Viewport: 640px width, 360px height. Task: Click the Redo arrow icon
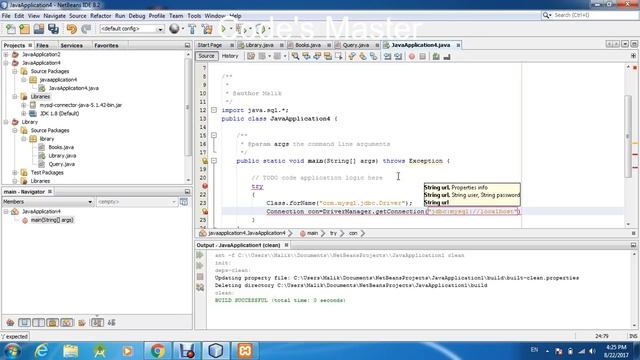click(x=86, y=29)
